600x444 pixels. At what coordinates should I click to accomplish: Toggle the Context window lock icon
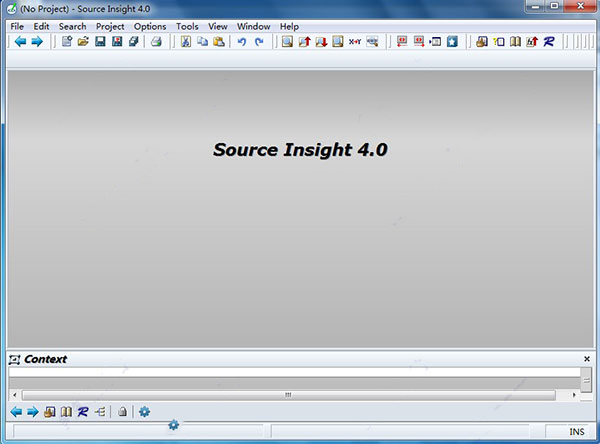coord(122,412)
